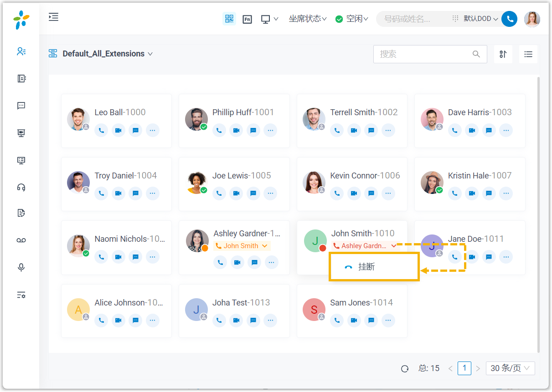This screenshot has height=392, width=552.
Task: Send chat message to Kristin Hale
Action: point(489,193)
